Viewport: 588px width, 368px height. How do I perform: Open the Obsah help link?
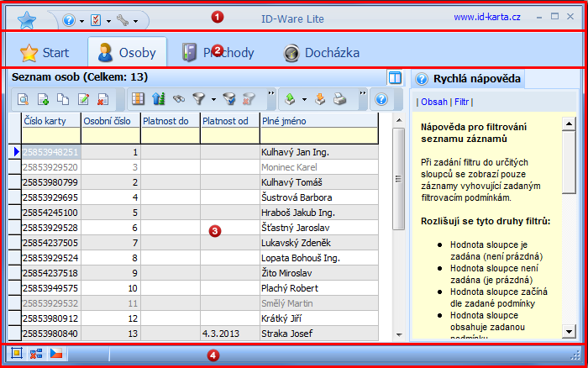click(434, 102)
